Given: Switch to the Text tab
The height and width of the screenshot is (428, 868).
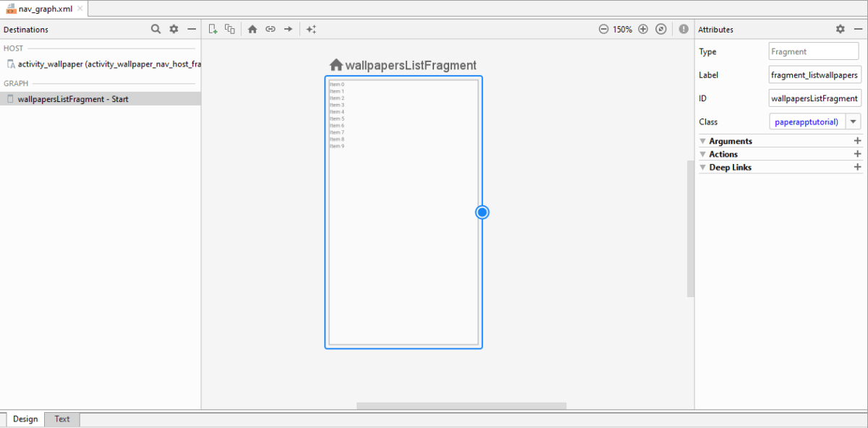Looking at the screenshot, I should pyautogui.click(x=61, y=419).
